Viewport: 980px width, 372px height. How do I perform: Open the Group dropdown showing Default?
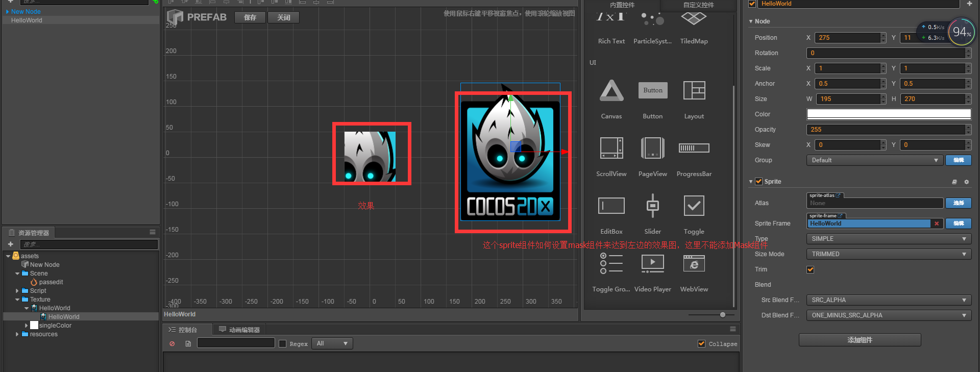[x=874, y=160]
